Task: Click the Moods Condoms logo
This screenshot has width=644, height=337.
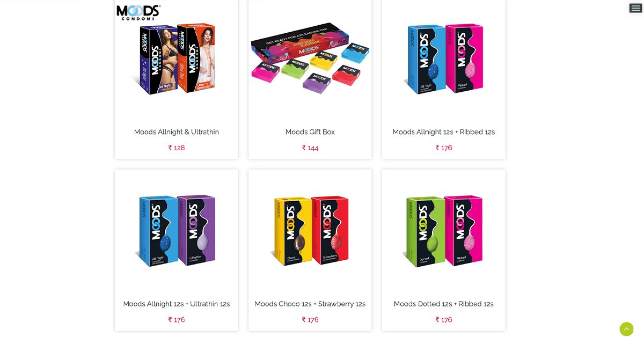Action: pos(138,12)
